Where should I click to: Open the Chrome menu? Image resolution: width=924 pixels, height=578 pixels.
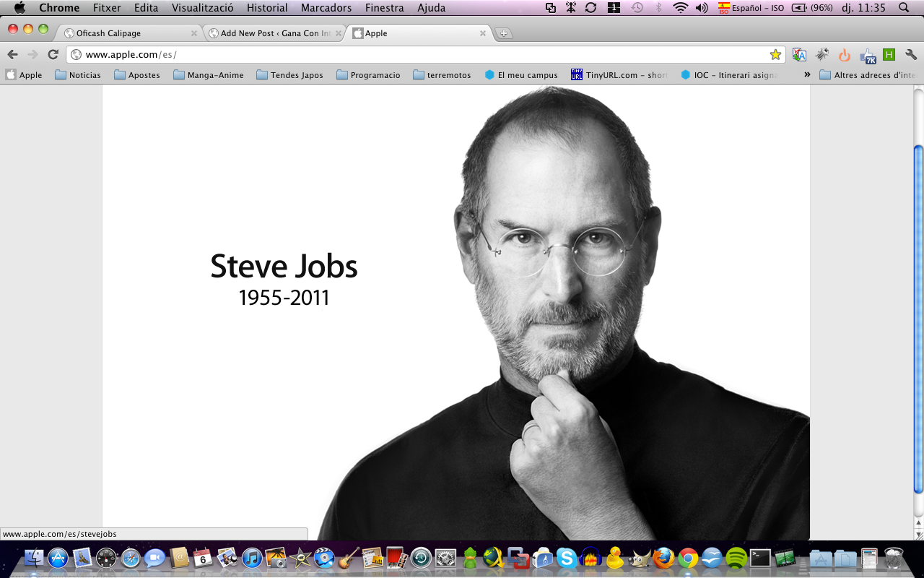[59, 8]
